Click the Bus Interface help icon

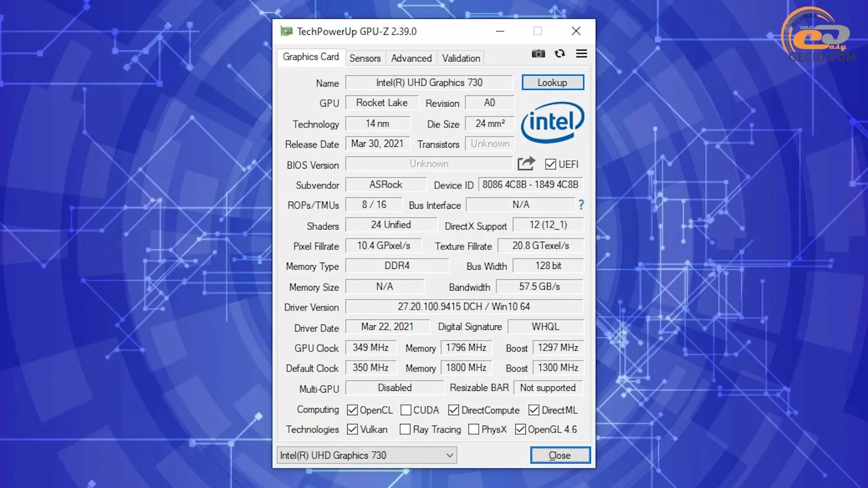tap(581, 205)
